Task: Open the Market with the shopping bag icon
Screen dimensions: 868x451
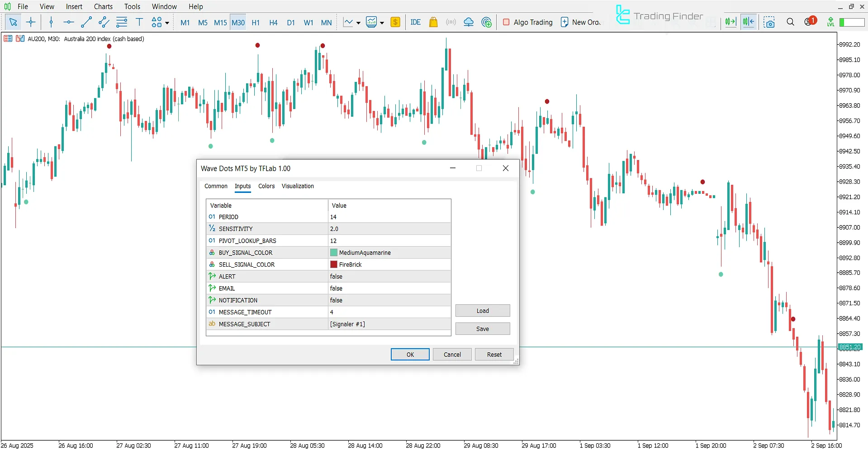Action: (433, 22)
